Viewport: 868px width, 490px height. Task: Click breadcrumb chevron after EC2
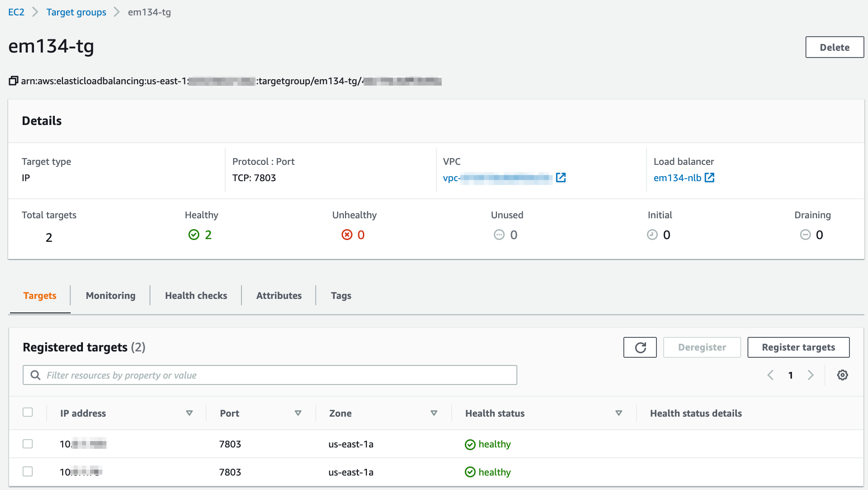coord(35,12)
